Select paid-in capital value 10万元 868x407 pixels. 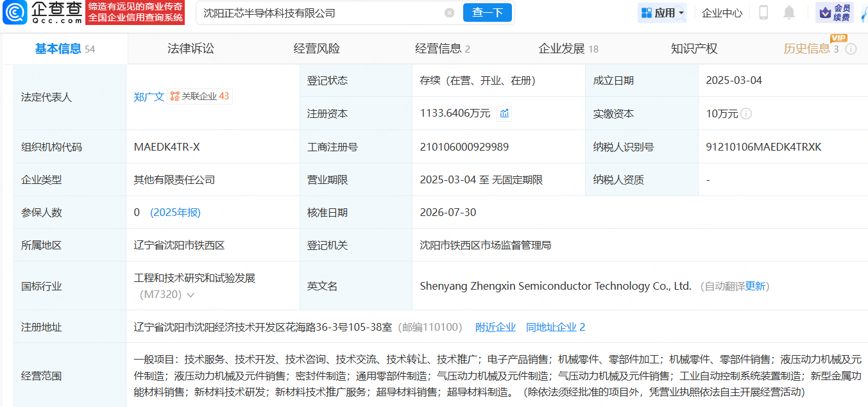[722, 113]
